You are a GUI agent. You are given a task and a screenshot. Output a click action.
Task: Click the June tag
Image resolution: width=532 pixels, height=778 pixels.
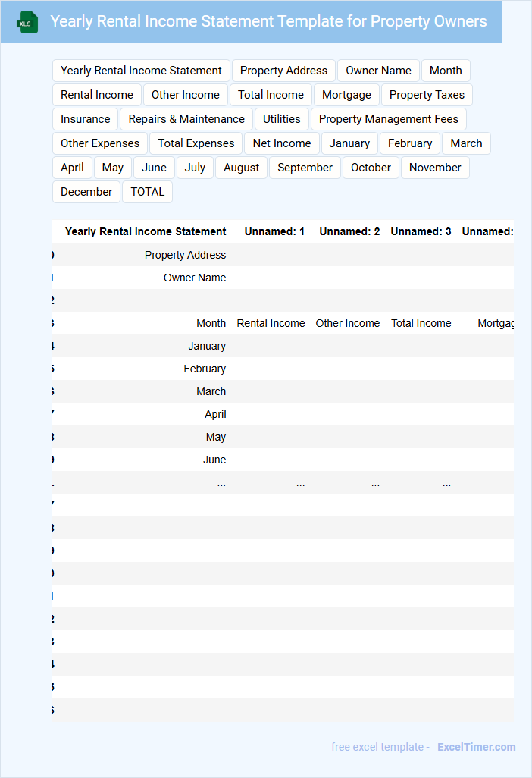click(154, 168)
